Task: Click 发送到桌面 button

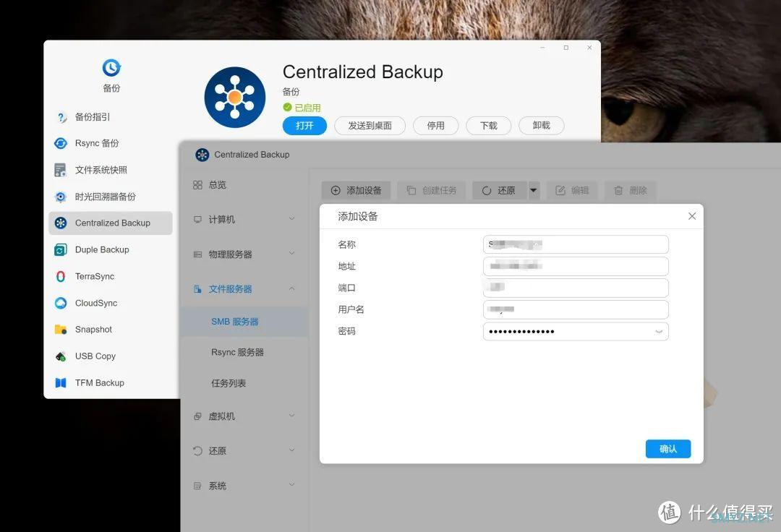Action: click(x=370, y=126)
